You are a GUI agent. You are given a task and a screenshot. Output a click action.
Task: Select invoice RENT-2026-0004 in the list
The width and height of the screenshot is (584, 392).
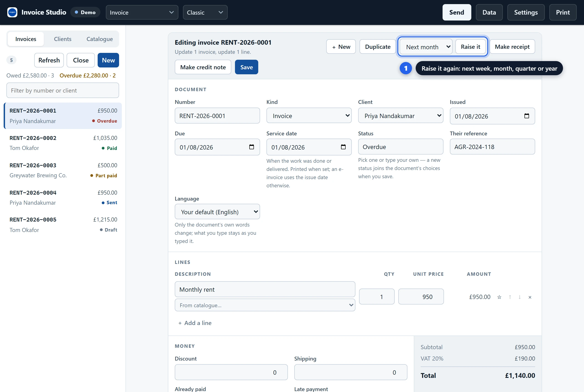click(63, 198)
